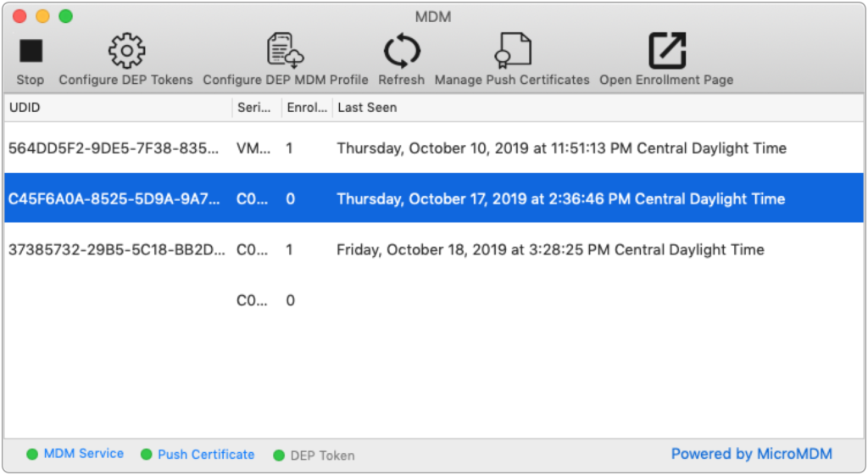Viewport: 868px width, 475px height.
Task: Select device row 37385732-29B5-5C18
Action: (x=434, y=249)
